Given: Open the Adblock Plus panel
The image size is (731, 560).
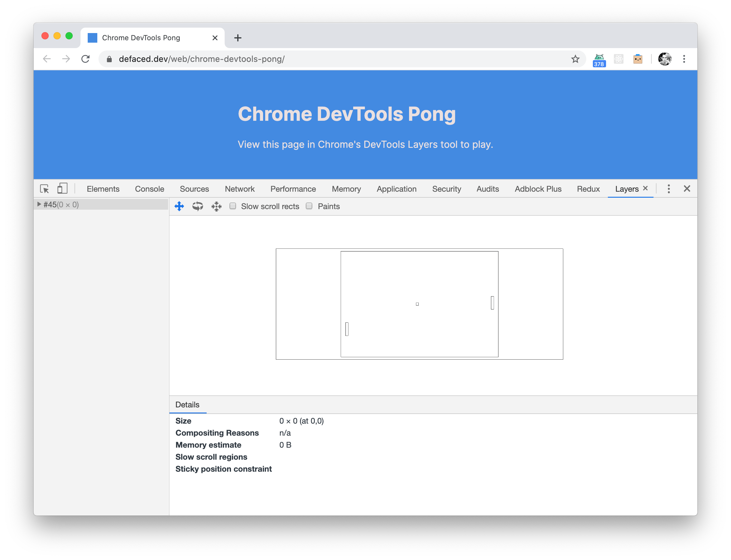Looking at the screenshot, I should [538, 189].
